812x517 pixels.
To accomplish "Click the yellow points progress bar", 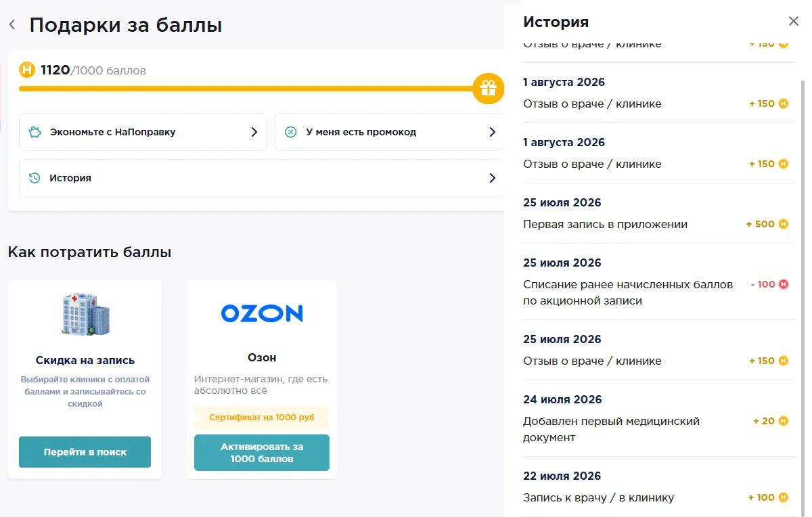I will 247,88.
